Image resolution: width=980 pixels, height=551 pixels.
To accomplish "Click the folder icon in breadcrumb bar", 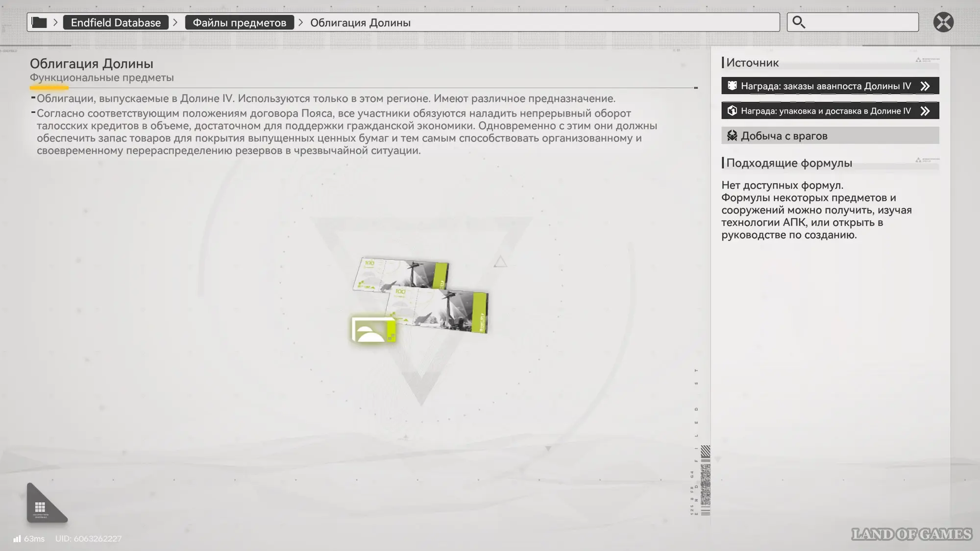I will [x=39, y=23].
